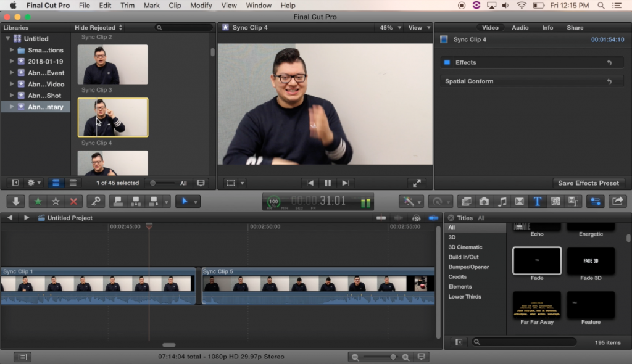The image size is (632, 364).
Task: Click the Import Media down-arrow button
Action: click(x=16, y=201)
